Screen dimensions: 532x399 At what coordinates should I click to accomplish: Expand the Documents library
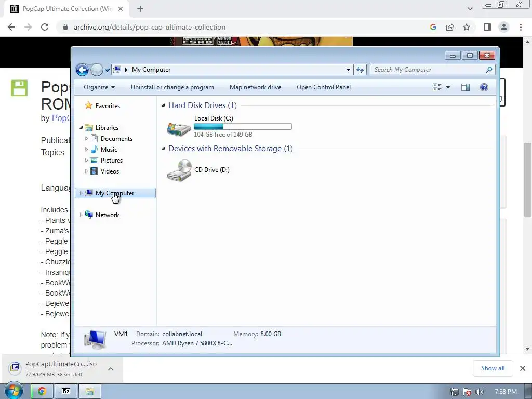(x=86, y=138)
